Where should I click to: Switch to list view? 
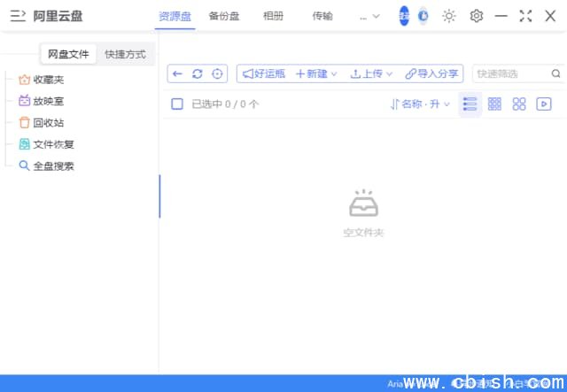(470, 104)
